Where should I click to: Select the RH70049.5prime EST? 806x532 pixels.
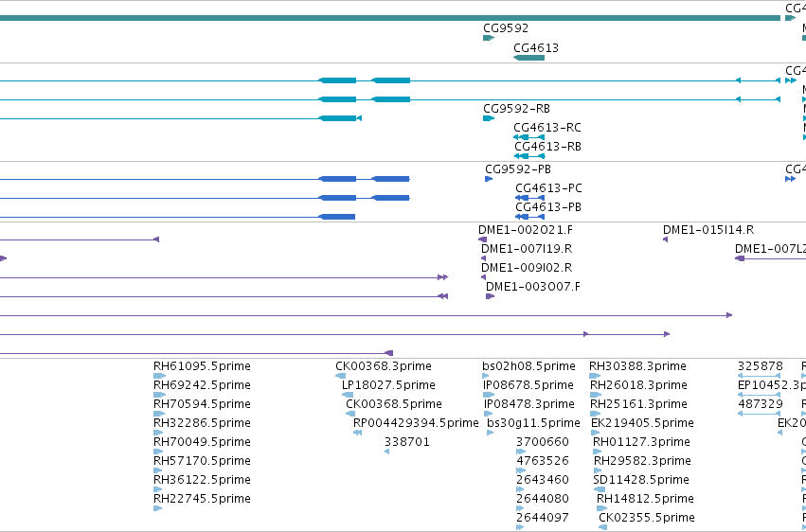click(158, 452)
